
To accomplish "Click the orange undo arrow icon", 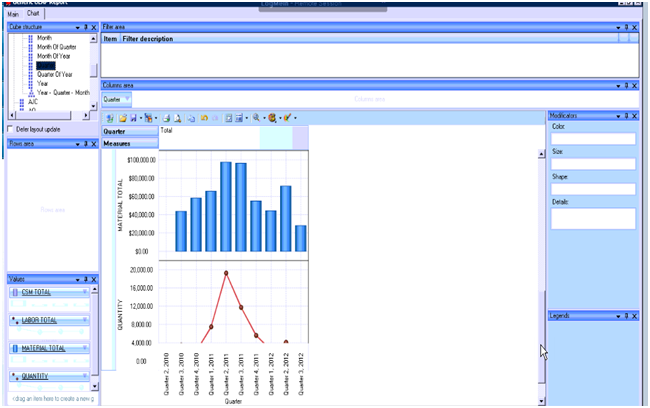I will click(204, 118).
